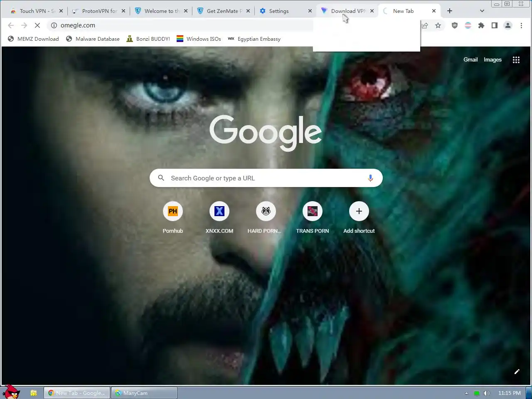The width and height of the screenshot is (532, 399).
Task: Select the New Tab - Google taskbar button
Action: pos(77,393)
